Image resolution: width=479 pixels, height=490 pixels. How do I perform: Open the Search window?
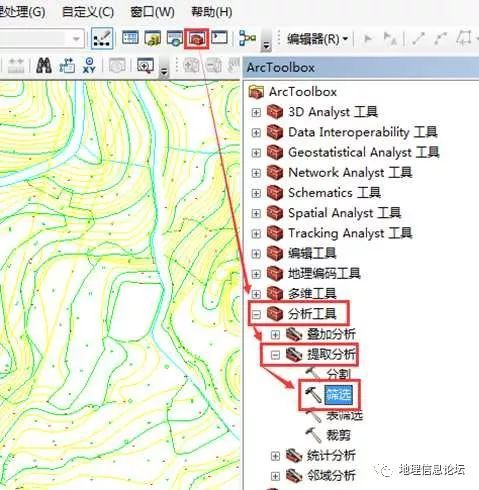click(174, 38)
